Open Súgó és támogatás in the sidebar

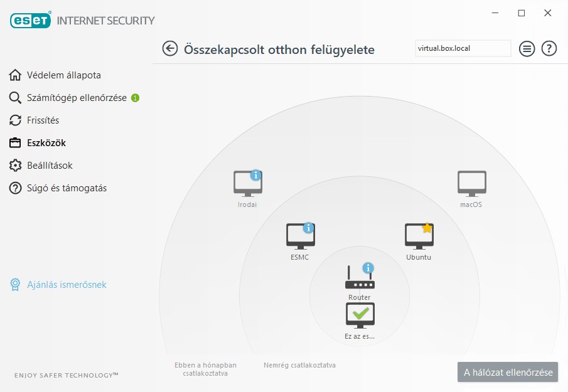click(67, 188)
